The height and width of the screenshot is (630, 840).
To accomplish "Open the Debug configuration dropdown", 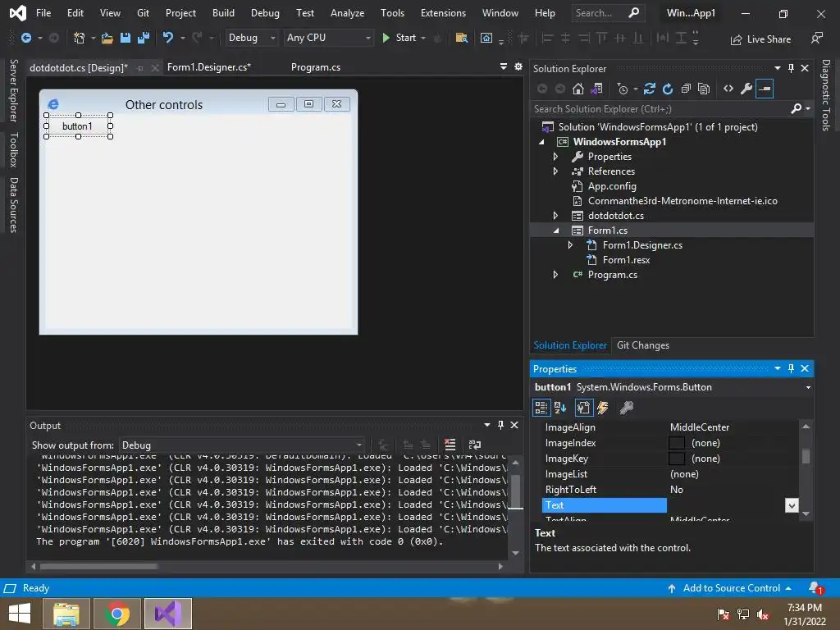I will (x=251, y=38).
